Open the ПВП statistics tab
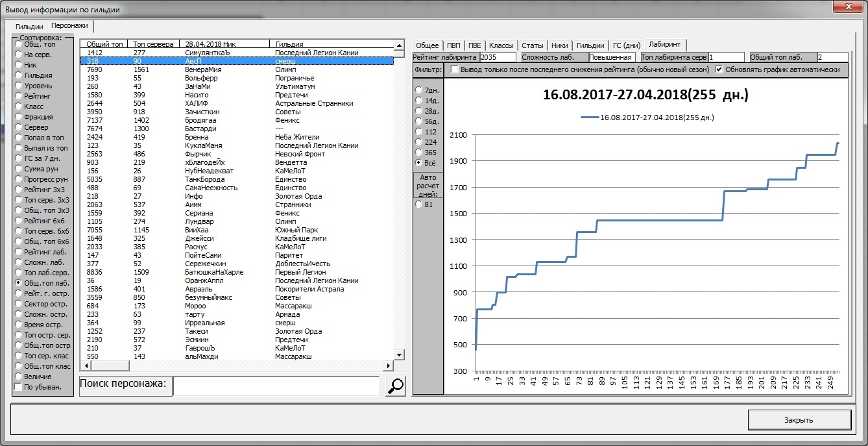 (x=452, y=45)
